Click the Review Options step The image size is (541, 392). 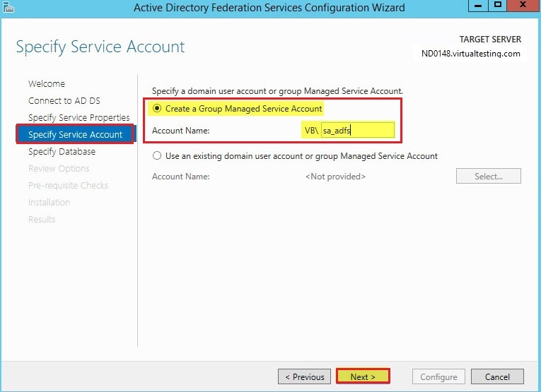pyautogui.click(x=59, y=168)
